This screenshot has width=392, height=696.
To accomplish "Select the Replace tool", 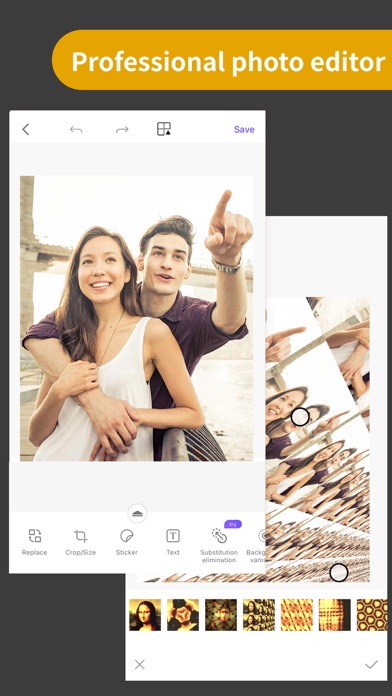I will [34, 542].
